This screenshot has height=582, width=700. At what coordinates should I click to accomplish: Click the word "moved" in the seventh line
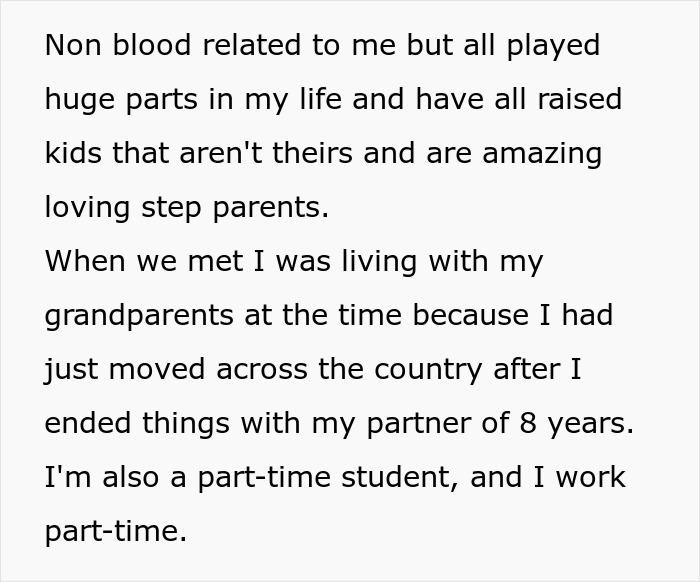click(x=157, y=369)
